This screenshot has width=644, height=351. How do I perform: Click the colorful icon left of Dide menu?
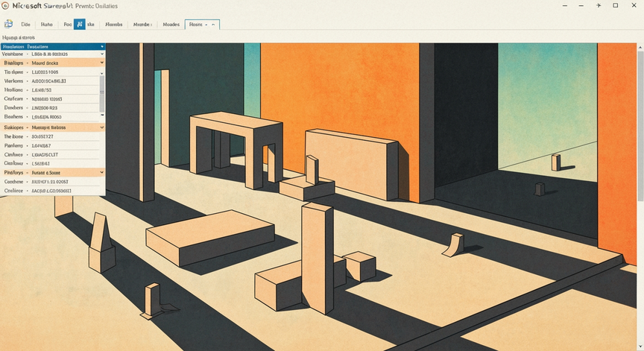(8, 25)
